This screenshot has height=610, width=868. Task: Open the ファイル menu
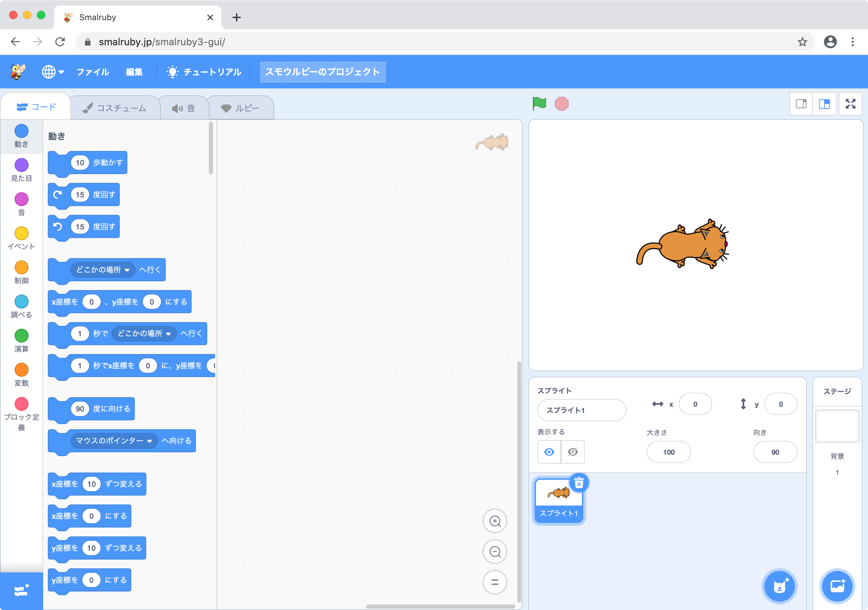pos(93,71)
